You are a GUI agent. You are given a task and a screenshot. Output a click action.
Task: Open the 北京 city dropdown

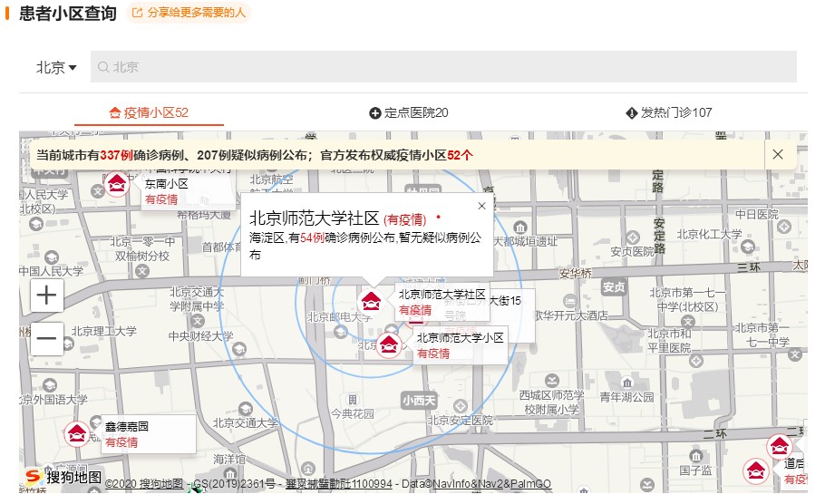pyautogui.click(x=56, y=67)
